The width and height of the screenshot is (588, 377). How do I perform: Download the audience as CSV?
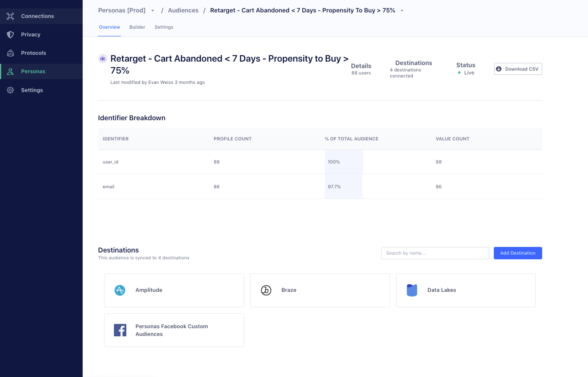tap(518, 69)
